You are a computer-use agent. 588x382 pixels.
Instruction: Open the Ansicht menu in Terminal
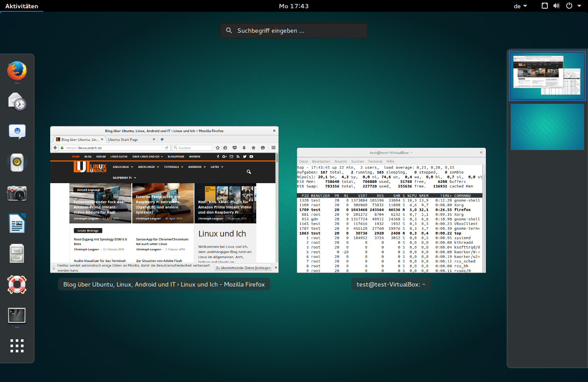click(340, 161)
